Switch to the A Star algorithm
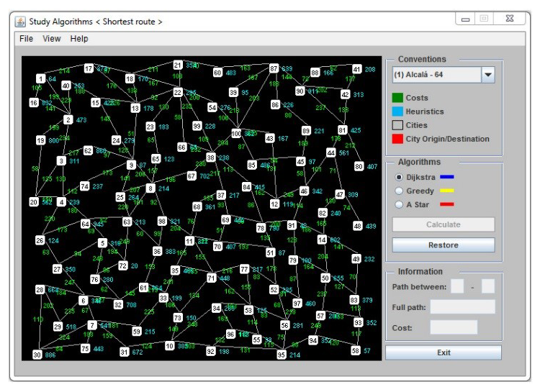Image resolution: width=540 pixels, height=392 pixels. (400, 205)
